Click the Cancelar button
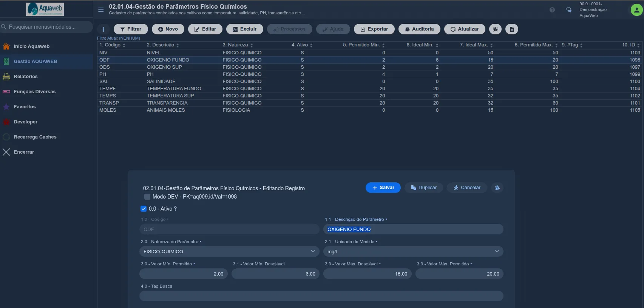 [467, 188]
